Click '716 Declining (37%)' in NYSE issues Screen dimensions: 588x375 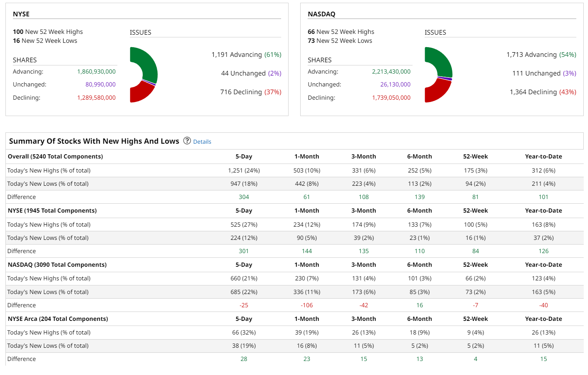click(x=251, y=92)
